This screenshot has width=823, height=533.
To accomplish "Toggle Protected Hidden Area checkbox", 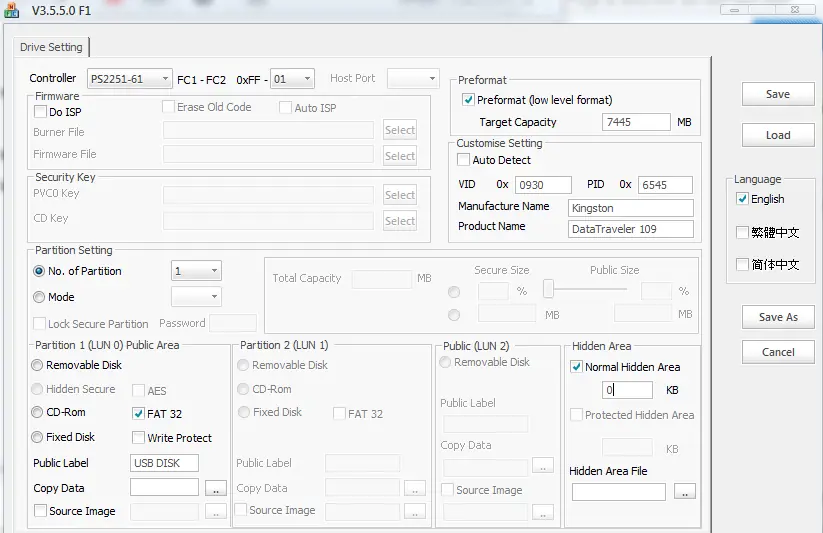I will click(576, 414).
